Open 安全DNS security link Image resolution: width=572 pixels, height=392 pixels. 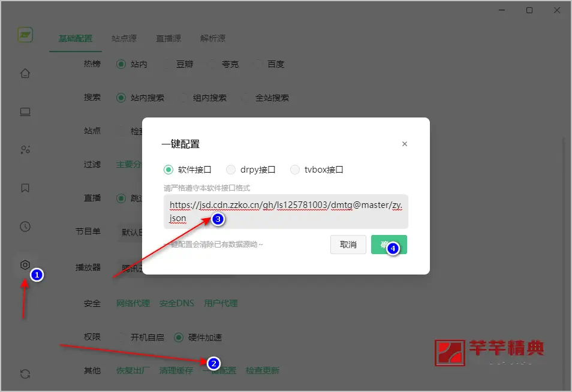point(176,303)
